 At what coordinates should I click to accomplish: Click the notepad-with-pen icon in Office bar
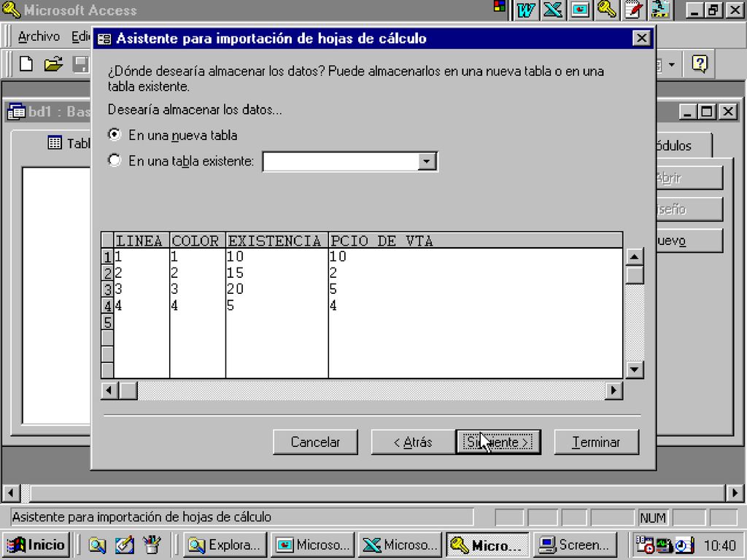pyautogui.click(x=634, y=10)
